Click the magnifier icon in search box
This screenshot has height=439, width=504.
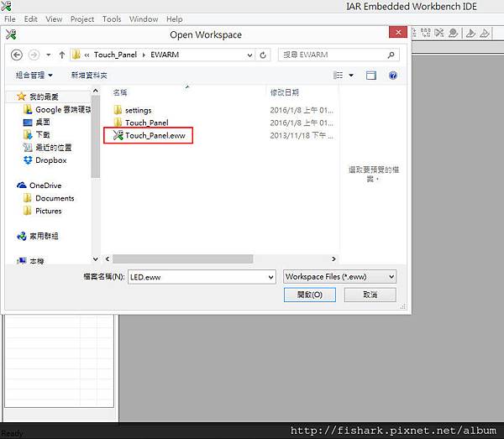tap(391, 55)
